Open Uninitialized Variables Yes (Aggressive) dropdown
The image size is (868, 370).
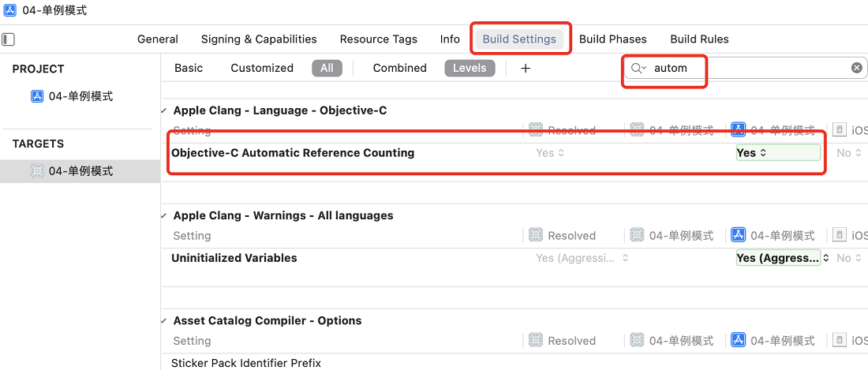pyautogui.click(x=778, y=258)
